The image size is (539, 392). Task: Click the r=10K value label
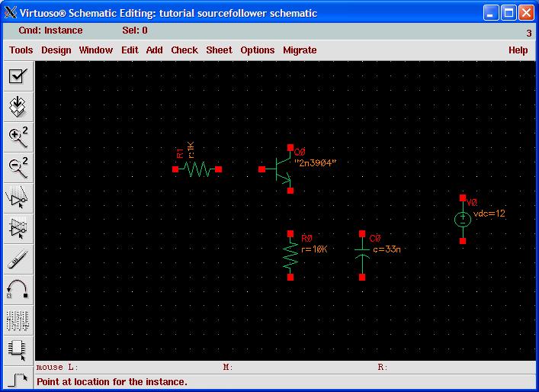[x=314, y=249]
